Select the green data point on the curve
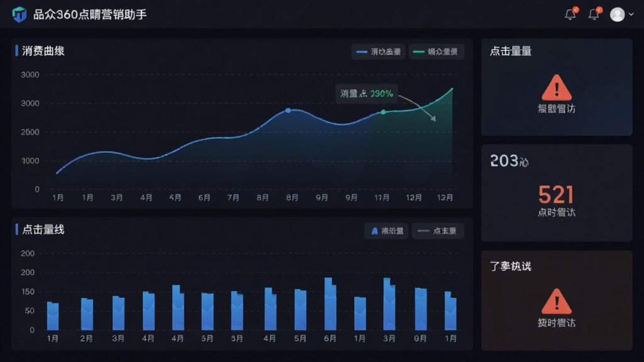 (383, 112)
